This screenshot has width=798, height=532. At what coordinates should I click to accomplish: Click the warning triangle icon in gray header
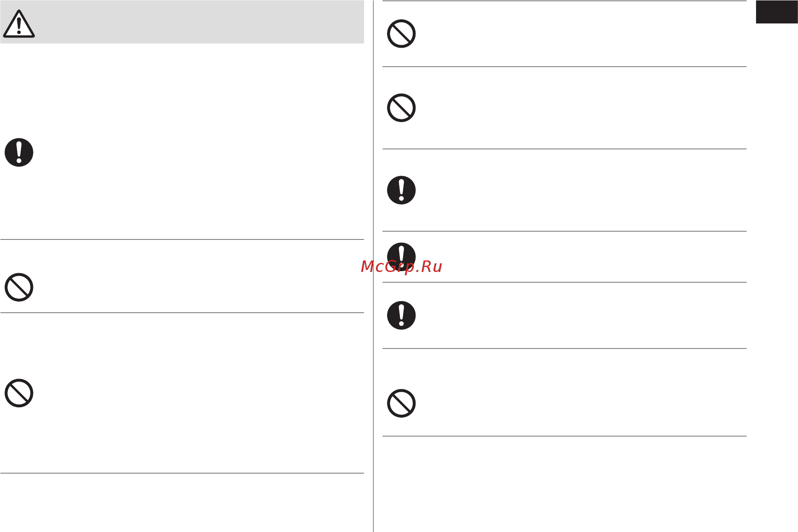point(19,24)
